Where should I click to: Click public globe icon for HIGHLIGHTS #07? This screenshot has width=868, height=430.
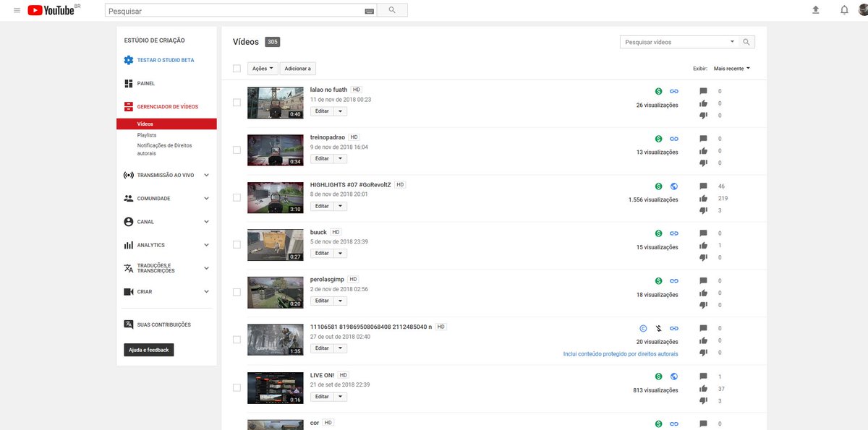(674, 186)
